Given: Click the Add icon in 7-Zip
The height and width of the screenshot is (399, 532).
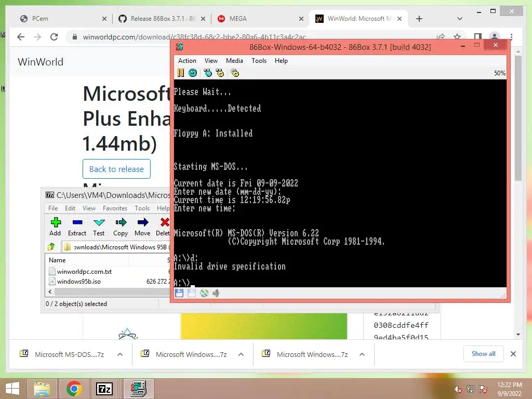Looking at the screenshot, I should (x=55, y=227).
